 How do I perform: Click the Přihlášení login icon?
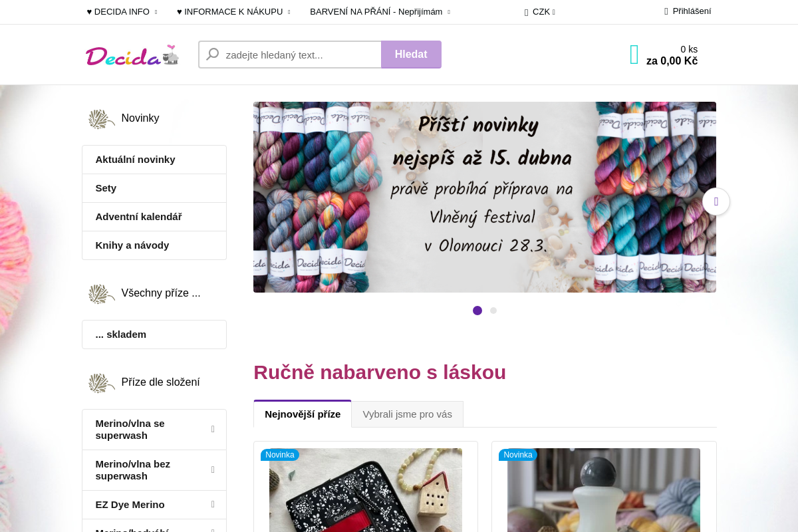click(x=666, y=11)
